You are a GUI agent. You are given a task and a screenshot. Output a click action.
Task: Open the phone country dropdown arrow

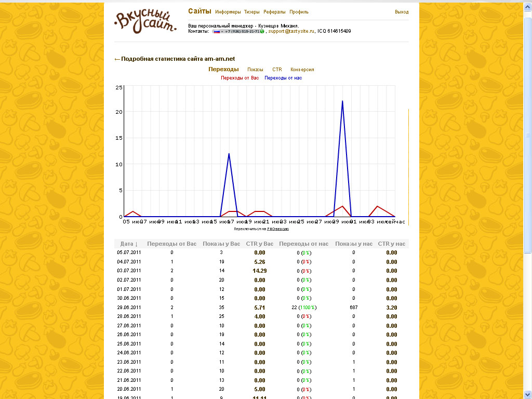click(222, 31)
